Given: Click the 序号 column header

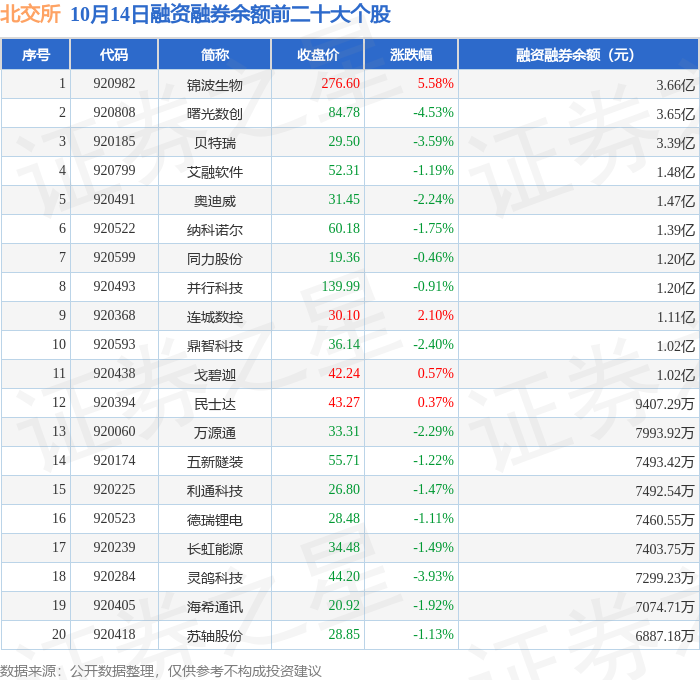Looking at the screenshot, I should [x=36, y=54].
